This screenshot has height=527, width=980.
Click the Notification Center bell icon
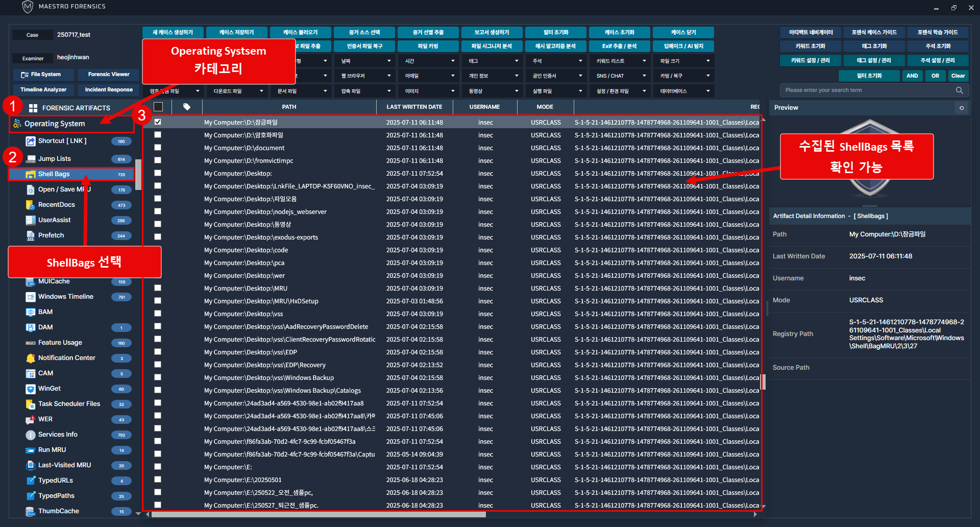[x=30, y=358]
